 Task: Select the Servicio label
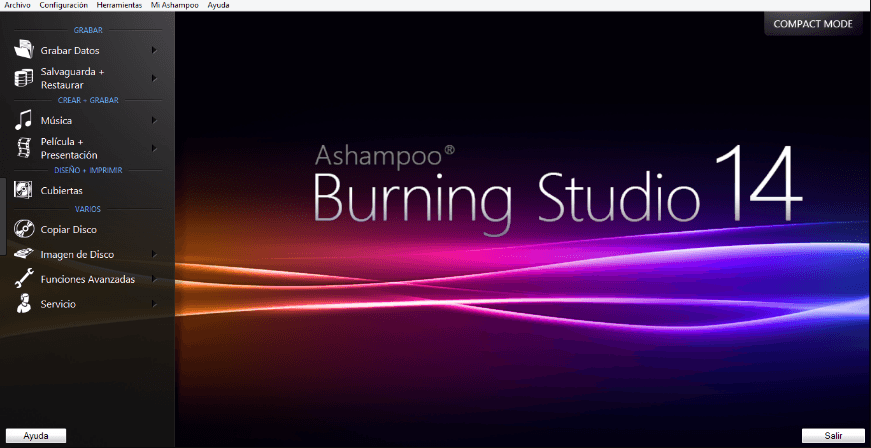58,304
